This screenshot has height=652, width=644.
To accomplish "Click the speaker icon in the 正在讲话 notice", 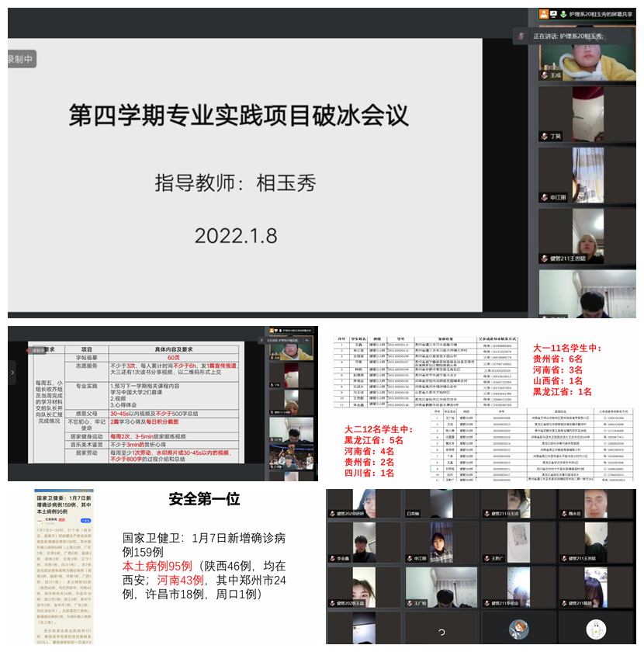I will pyautogui.click(x=522, y=36).
